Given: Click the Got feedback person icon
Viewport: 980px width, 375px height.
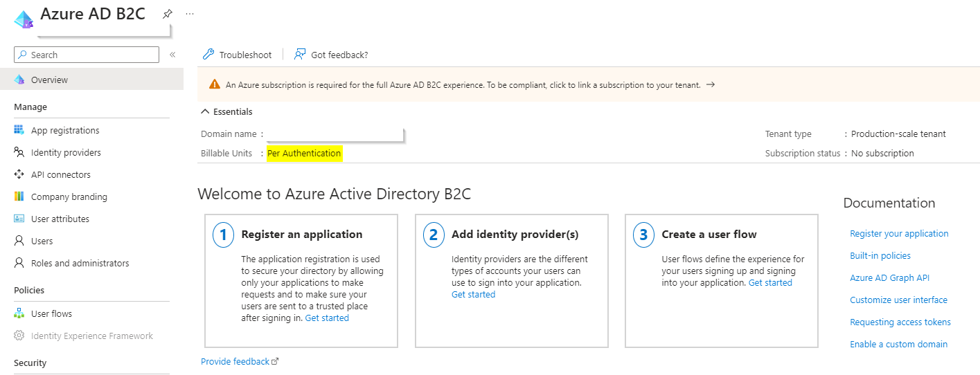Looking at the screenshot, I should [300, 55].
